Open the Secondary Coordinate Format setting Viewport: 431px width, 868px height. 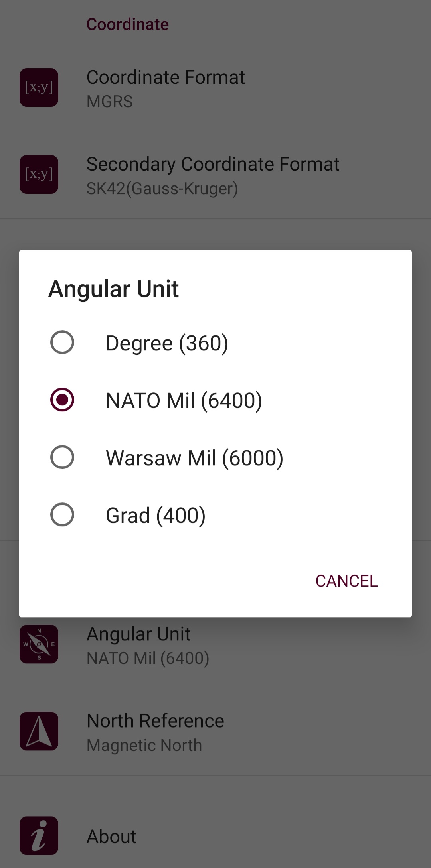pos(215,175)
